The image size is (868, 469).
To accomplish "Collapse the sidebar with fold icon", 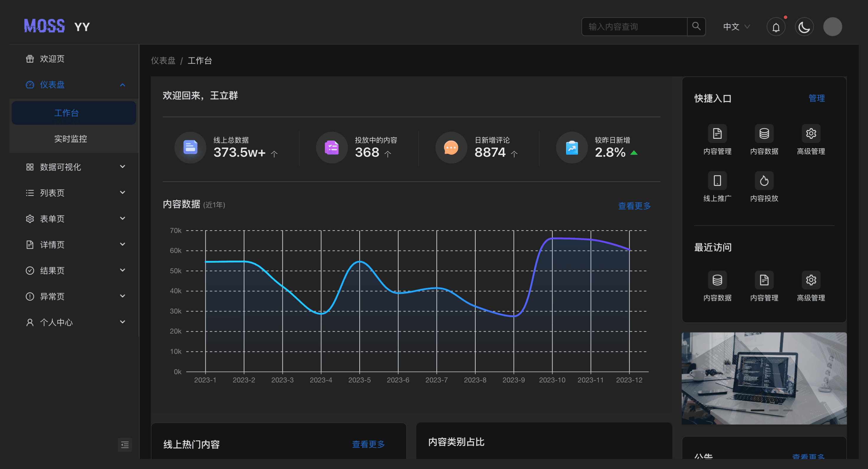I will pyautogui.click(x=125, y=445).
